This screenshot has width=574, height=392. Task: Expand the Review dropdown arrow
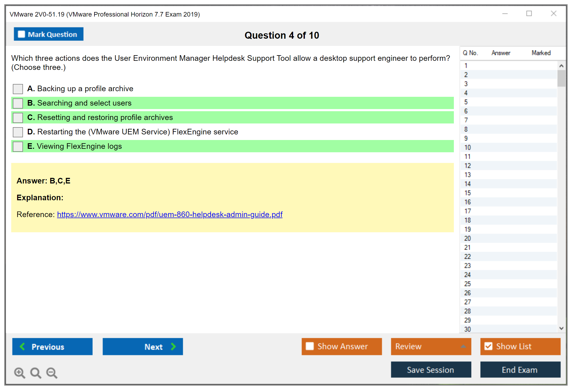point(463,346)
